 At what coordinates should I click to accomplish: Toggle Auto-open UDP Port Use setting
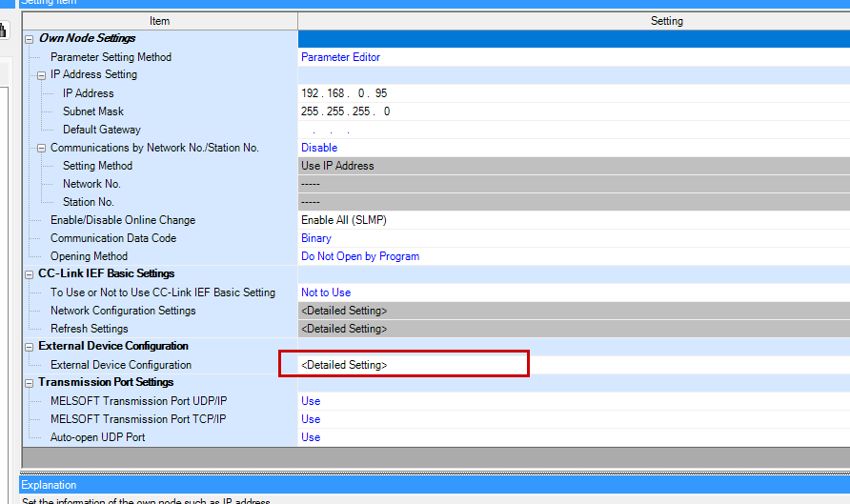click(311, 437)
